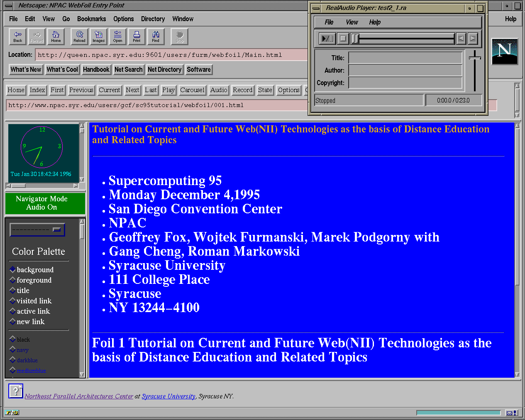The width and height of the screenshot is (525, 420).
Task: Select the new link radio
Action: (12, 321)
